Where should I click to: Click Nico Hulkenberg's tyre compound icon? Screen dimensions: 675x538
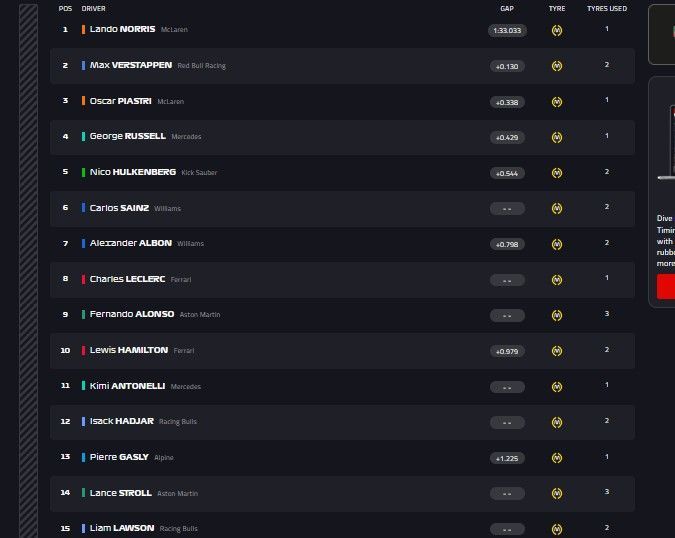tap(557, 173)
